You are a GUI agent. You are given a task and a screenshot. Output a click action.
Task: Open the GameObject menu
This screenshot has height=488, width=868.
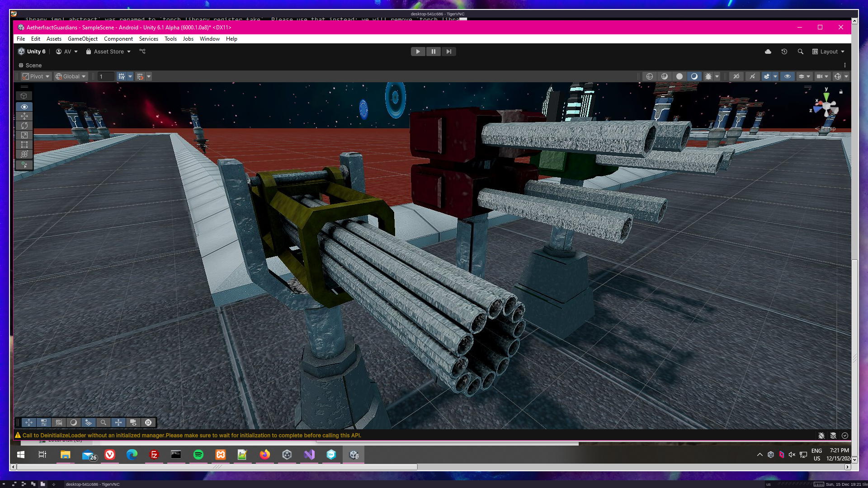82,39
